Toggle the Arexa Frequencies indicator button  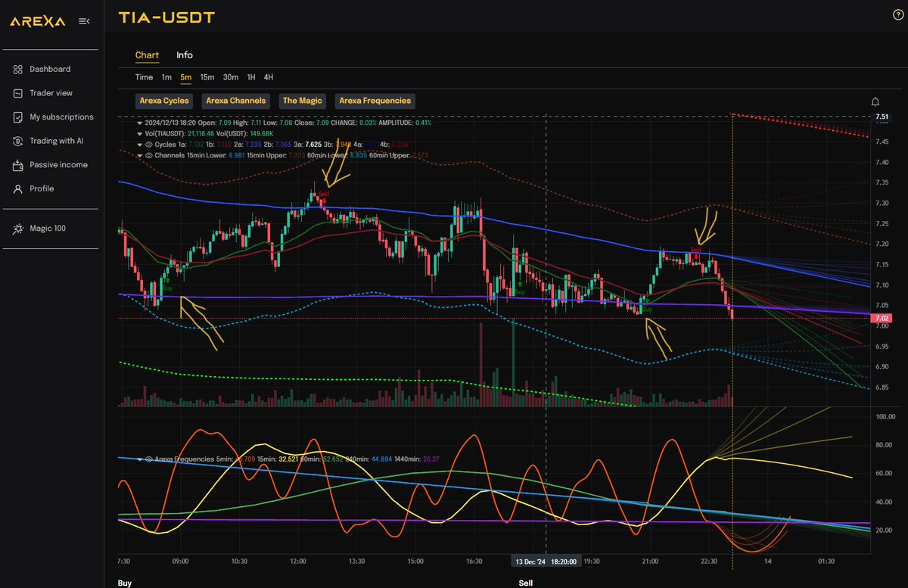(375, 101)
